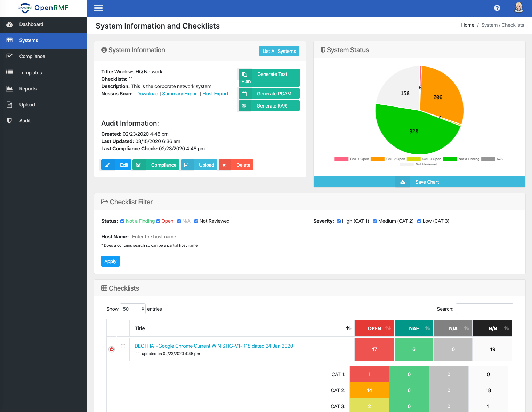The image size is (532, 412).
Task: Download the Nessus Scan file
Action: tap(147, 94)
